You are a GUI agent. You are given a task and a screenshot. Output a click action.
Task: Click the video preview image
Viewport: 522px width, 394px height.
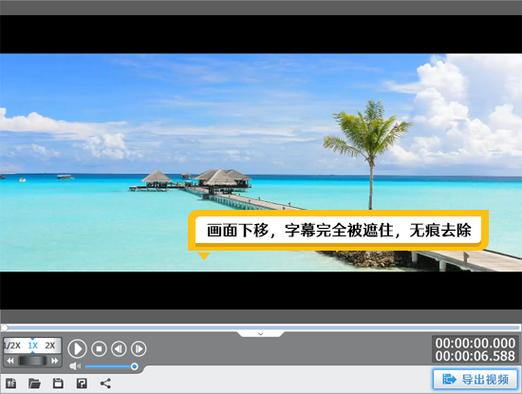(261, 163)
